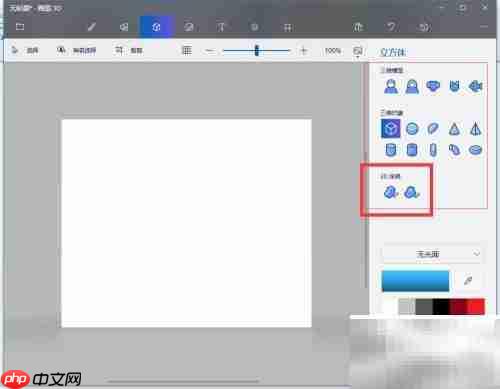500x389 pixels.
Task: Click the zoom out minus button
Action: 210,51
